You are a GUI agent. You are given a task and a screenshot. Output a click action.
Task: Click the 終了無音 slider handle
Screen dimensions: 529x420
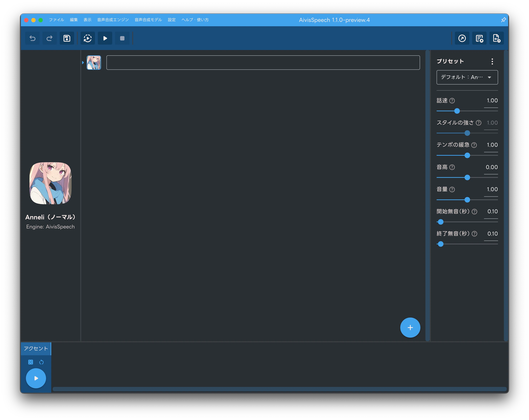point(441,244)
